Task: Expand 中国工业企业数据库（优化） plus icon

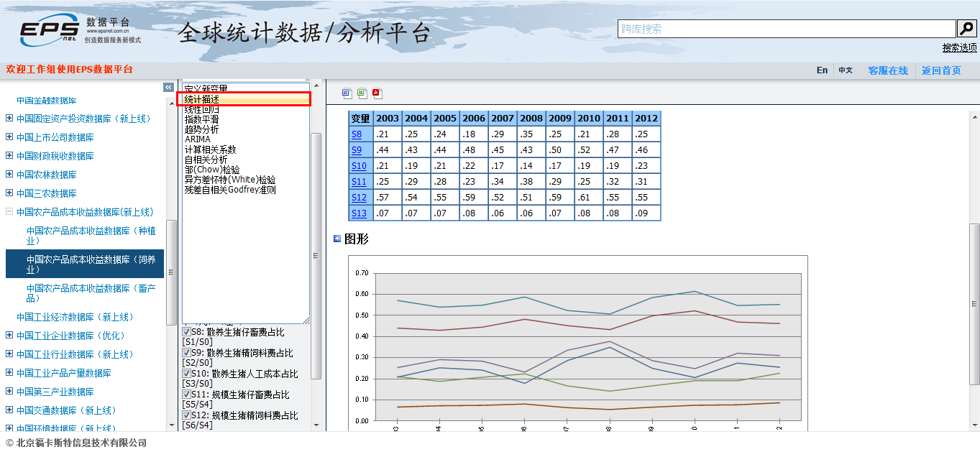Action: point(9,336)
